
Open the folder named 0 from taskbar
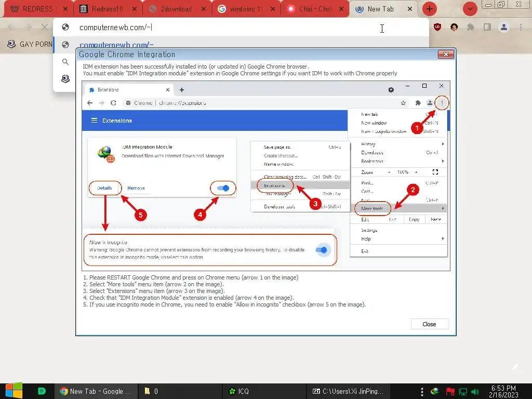(180, 391)
